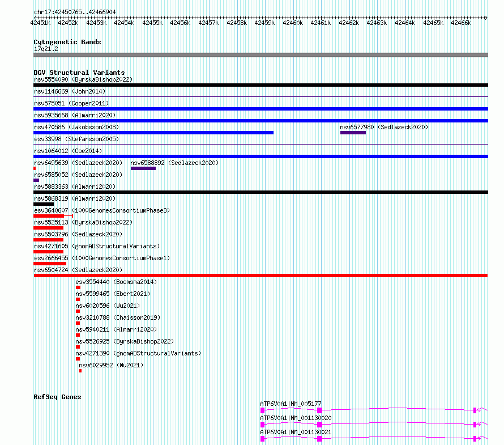
Task: Open nsv3210788 (Chaisson2019) variant
Action: pyautogui.click(x=118, y=317)
